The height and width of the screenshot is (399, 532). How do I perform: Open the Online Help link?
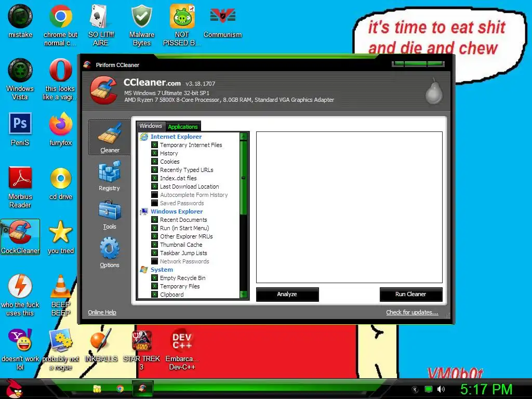click(102, 312)
